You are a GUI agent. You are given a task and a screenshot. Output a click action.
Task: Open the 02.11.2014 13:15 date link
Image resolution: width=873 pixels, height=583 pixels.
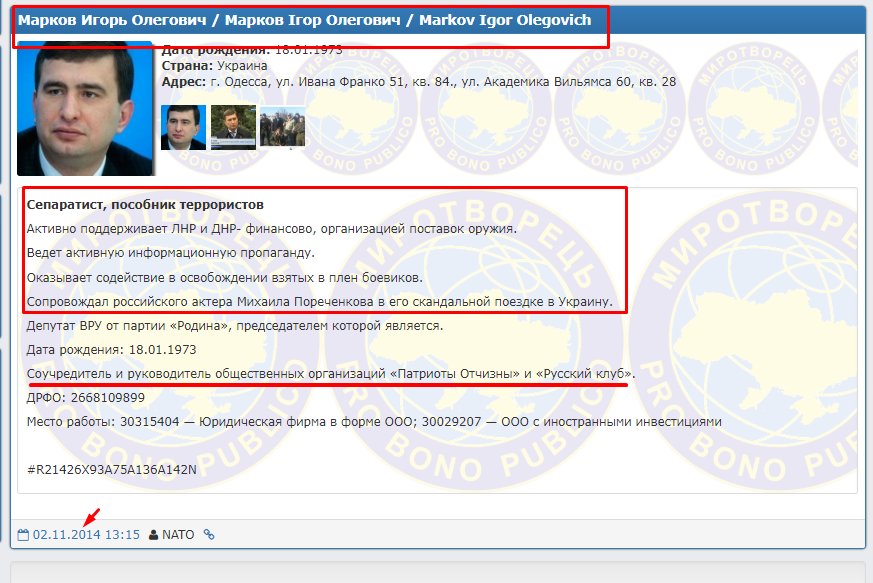point(86,535)
